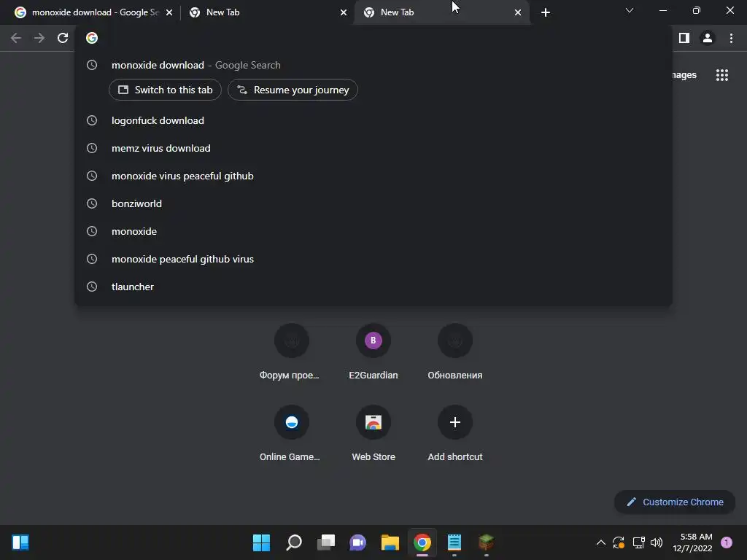747x560 pixels.
Task: Open File Explorer from taskbar
Action: tap(390, 542)
